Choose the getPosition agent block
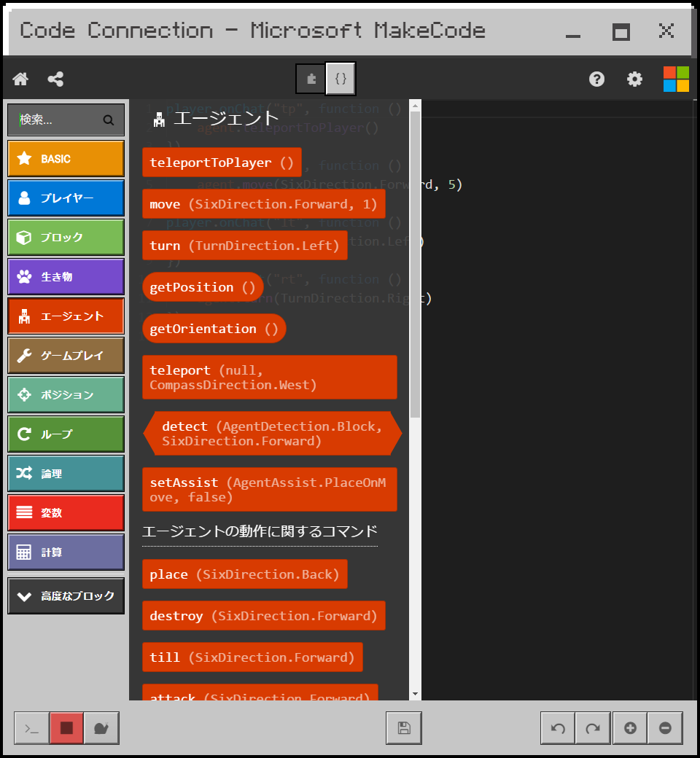This screenshot has height=758, width=700. click(x=202, y=286)
